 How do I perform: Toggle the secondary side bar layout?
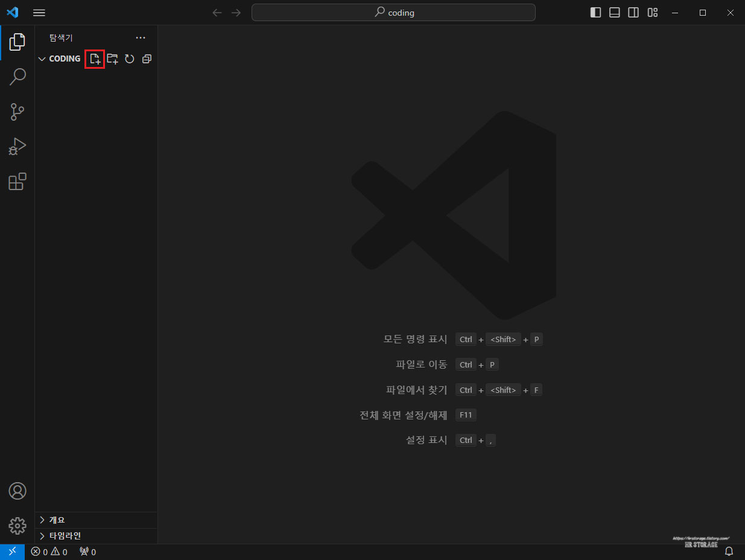(633, 13)
